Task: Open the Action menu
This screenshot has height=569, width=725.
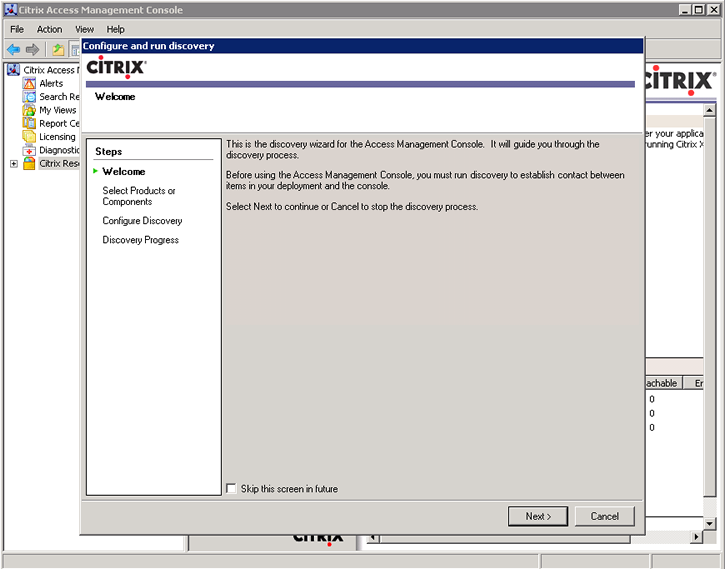Action: 49,29
